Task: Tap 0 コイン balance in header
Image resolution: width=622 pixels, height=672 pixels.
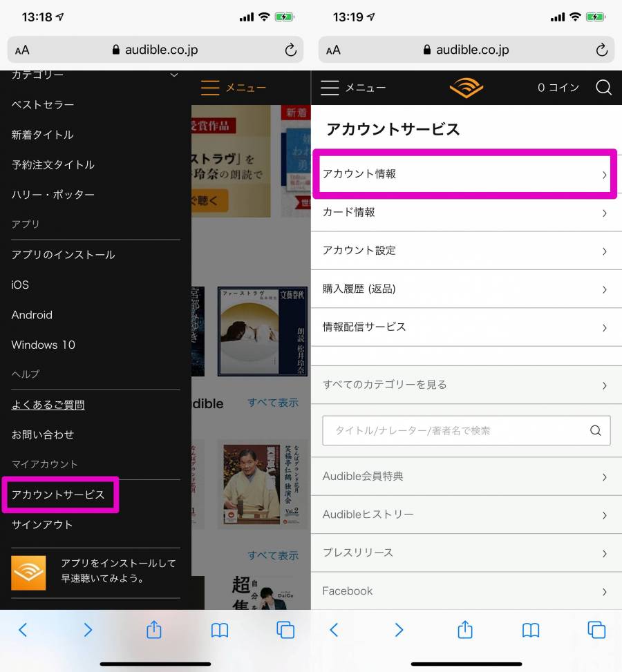Action: [x=558, y=88]
